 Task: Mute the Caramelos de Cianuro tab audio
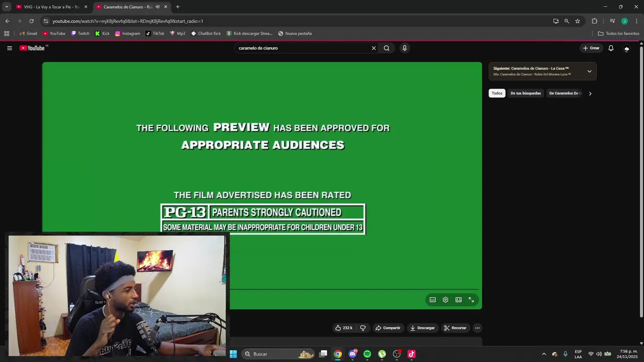(x=157, y=7)
